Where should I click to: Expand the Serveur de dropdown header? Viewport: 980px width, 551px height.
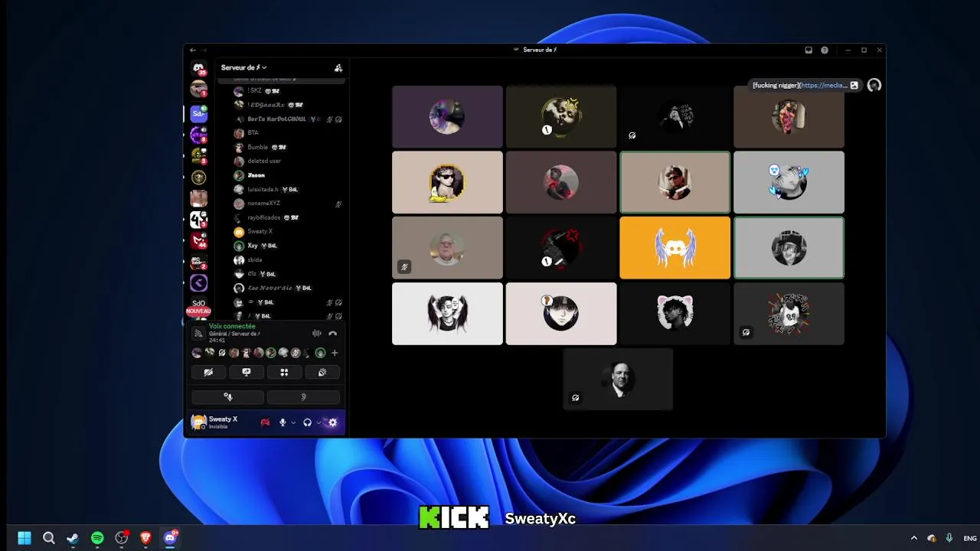(x=244, y=68)
